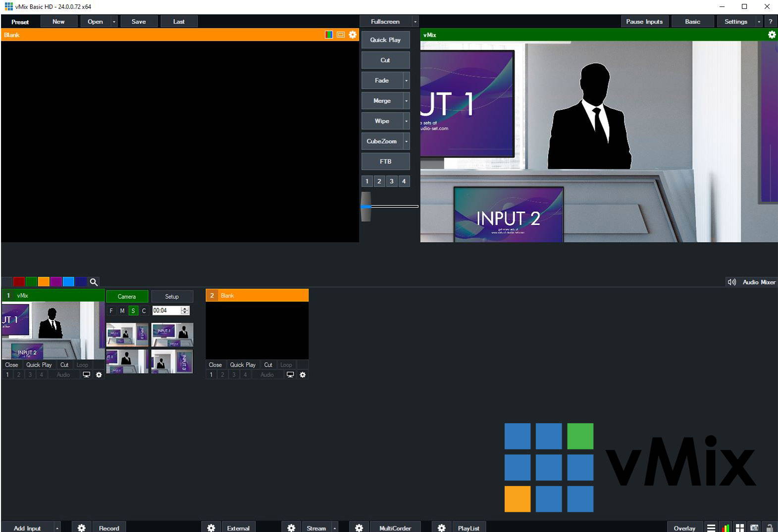
Task: Select the INPUT 3 virtual camera thumbnail
Action: 172,361
